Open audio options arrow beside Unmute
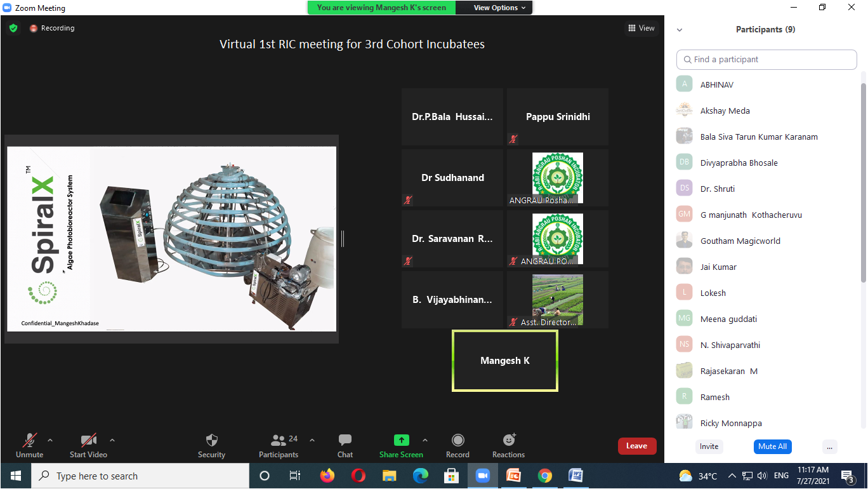 (50, 439)
